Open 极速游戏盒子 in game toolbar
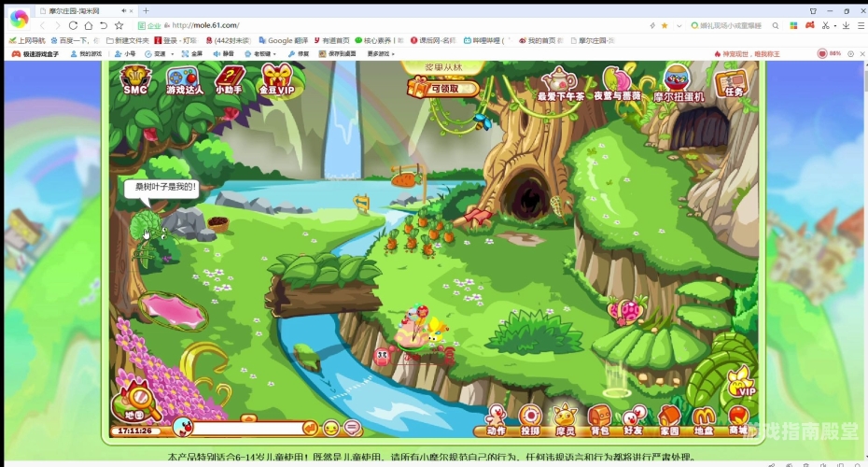 click(x=35, y=54)
